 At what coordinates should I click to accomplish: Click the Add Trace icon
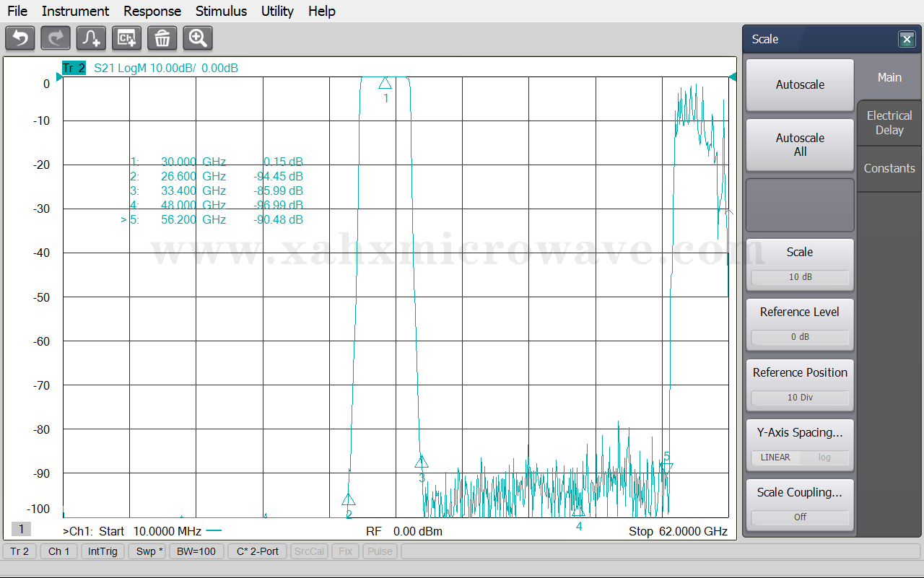tap(91, 38)
